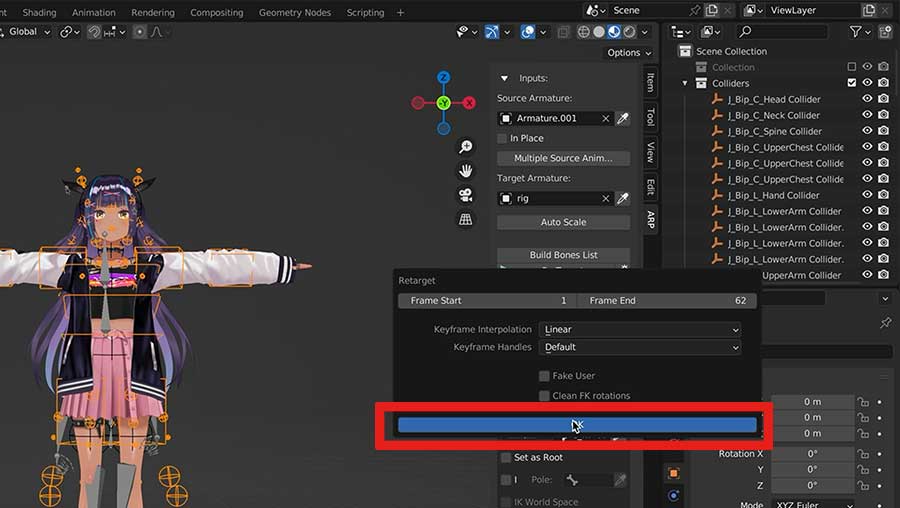Click Target Armature eyedropper icon
This screenshot has height=508, width=900.
[x=622, y=199]
